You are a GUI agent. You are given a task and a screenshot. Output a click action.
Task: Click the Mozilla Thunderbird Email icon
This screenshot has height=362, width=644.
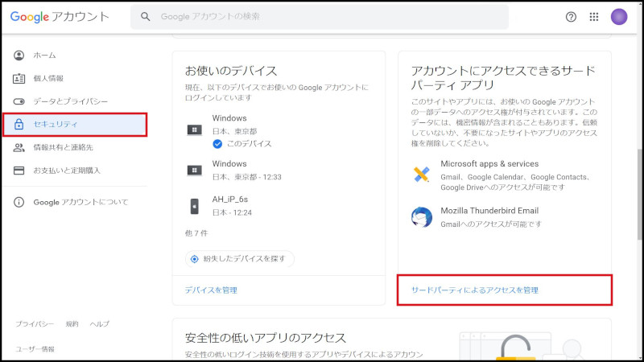(421, 217)
